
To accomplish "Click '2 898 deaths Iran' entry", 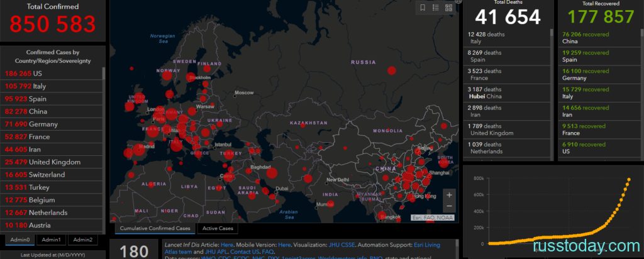I will click(x=506, y=111).
